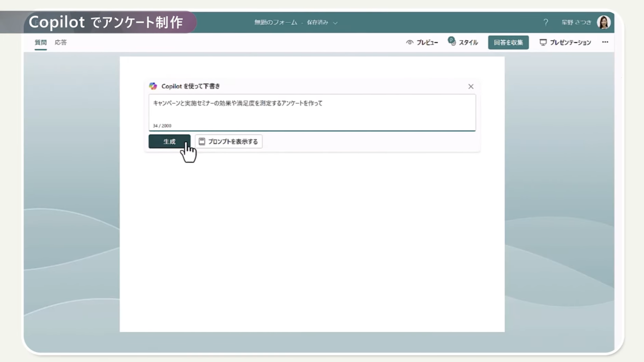The width and height of the screenshot is (644, 362).
Task: Select the account name 星野 さつき
Action: point(577,23)
